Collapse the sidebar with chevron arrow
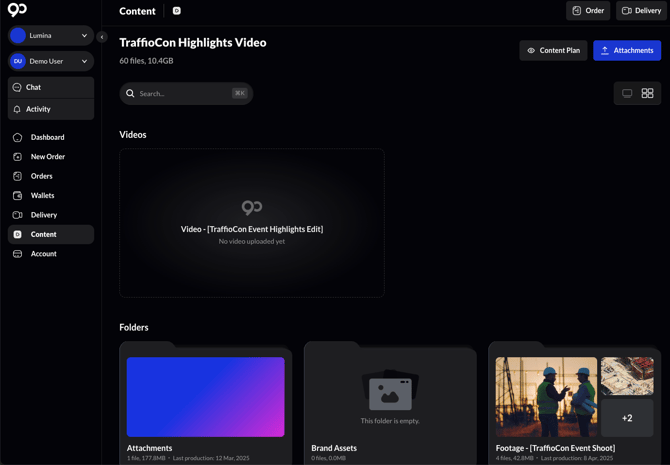Image resolution: width=670 pixels, height=465 pixels. [102, 37]
